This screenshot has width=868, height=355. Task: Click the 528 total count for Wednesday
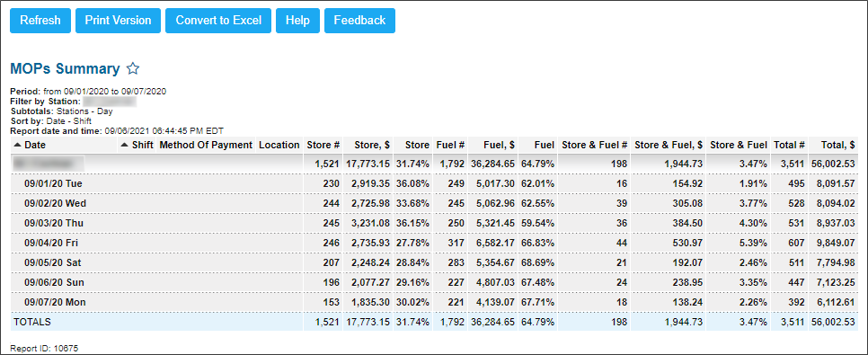pos(797,203)
